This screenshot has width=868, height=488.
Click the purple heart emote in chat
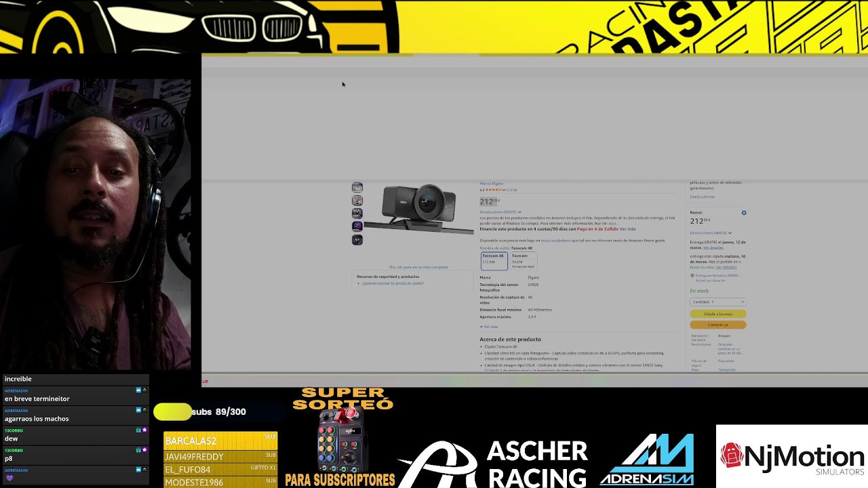point(9,479)
